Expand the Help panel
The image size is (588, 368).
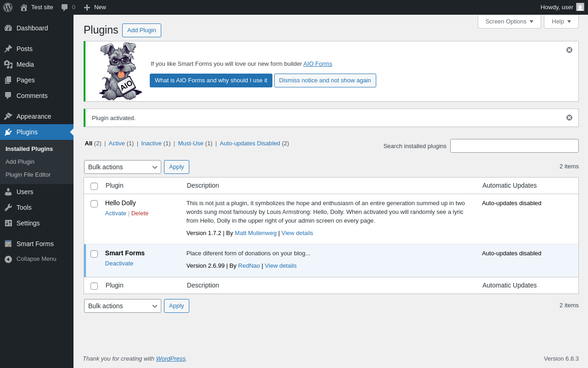tap(561, 21)
